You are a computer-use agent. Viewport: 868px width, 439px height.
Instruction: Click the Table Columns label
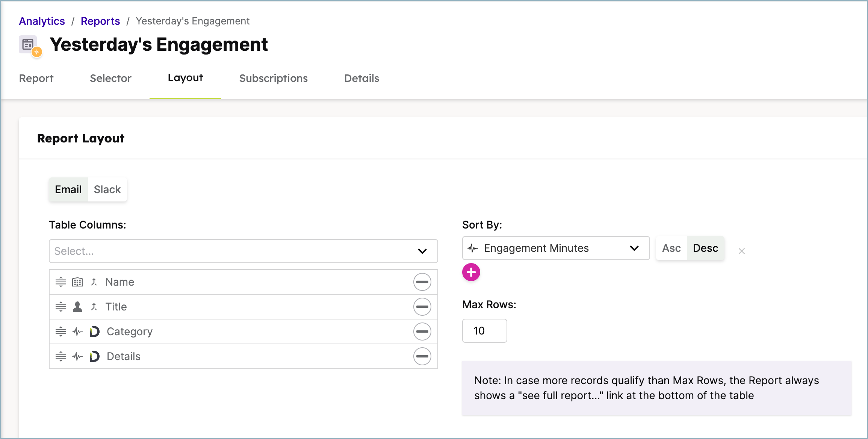(88, 225)
